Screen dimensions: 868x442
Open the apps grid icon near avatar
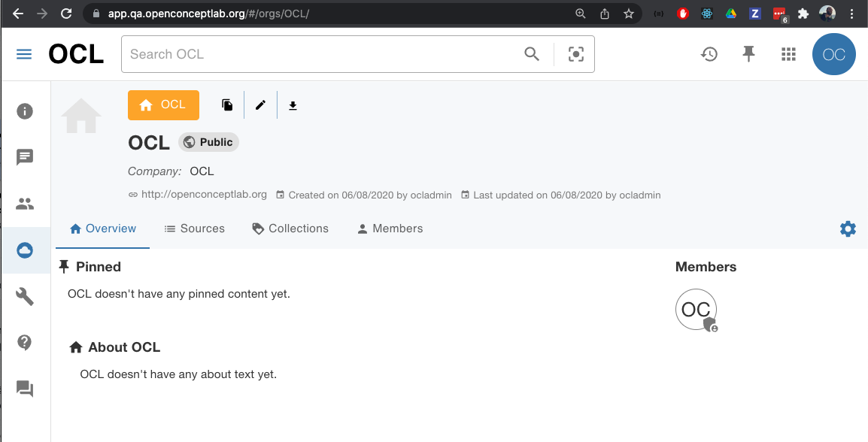coord(788,53)
